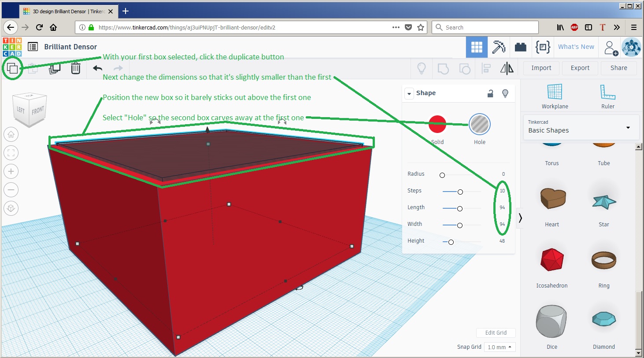Screen dimensions: 644x358
Task: Set the shape to Hole
Action: [x=480, y=124]
